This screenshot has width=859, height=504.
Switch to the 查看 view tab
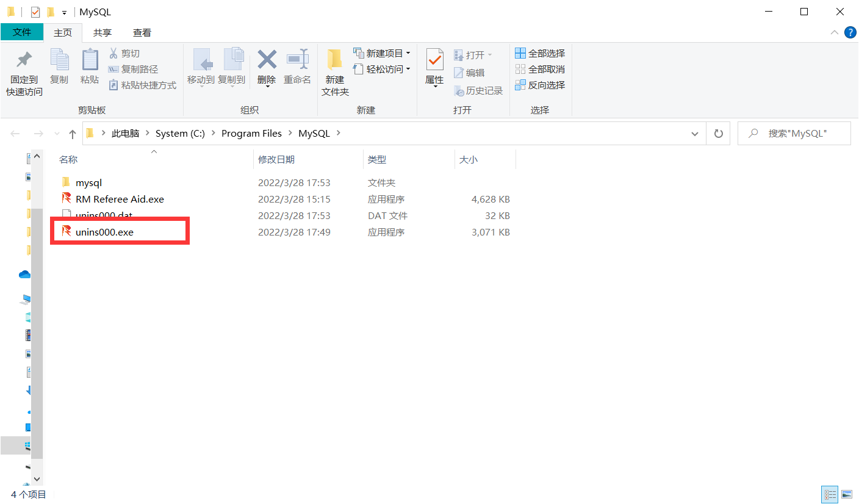tap(142, 32)
